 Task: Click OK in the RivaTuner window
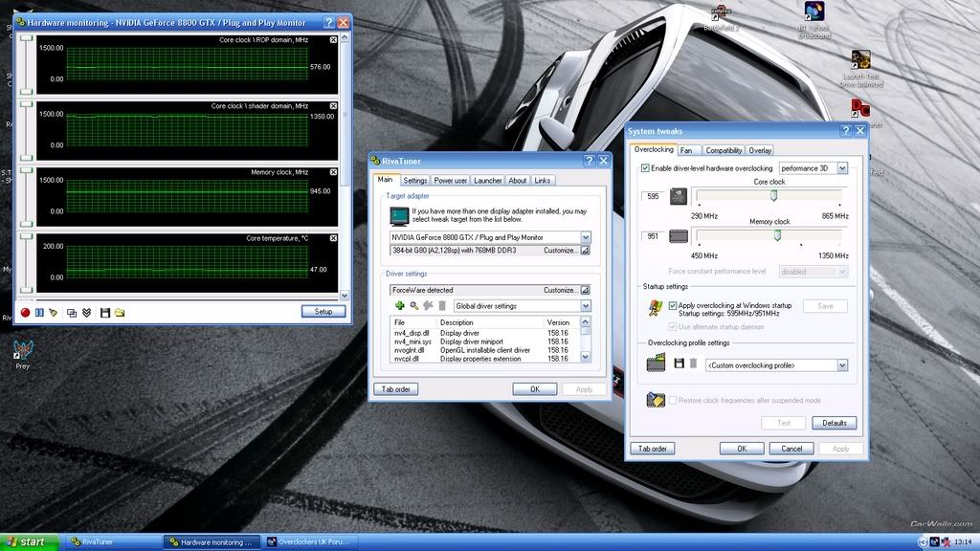535,389
